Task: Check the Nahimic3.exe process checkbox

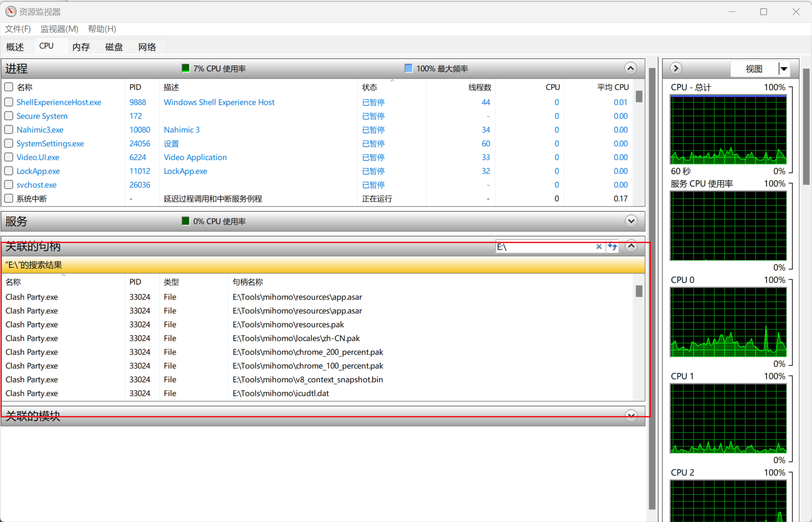Action: coord(9,129)
